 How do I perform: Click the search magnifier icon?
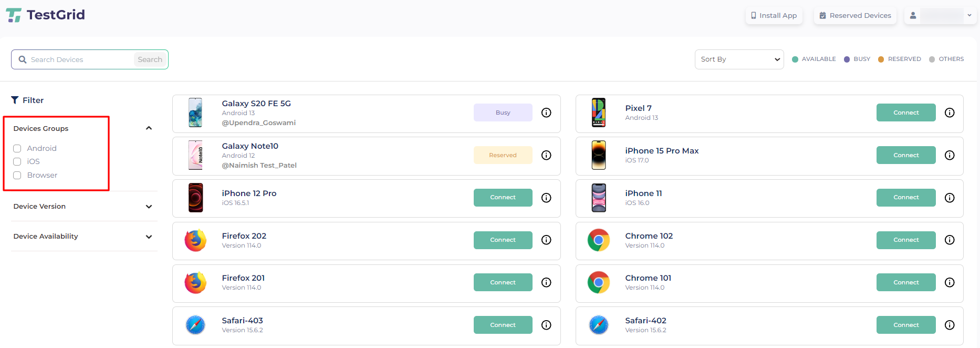pyautogui.click(x=23, y=59)
